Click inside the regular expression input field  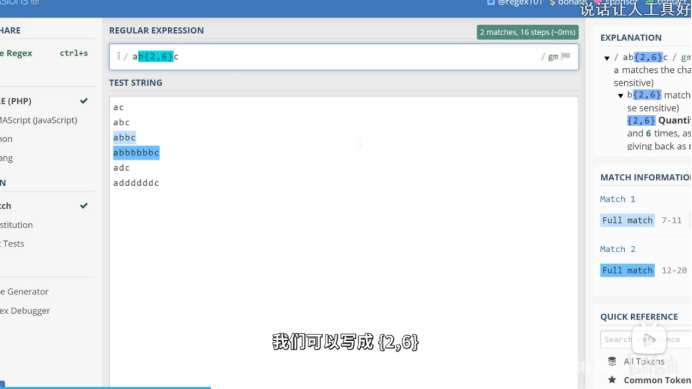(344, 57)
